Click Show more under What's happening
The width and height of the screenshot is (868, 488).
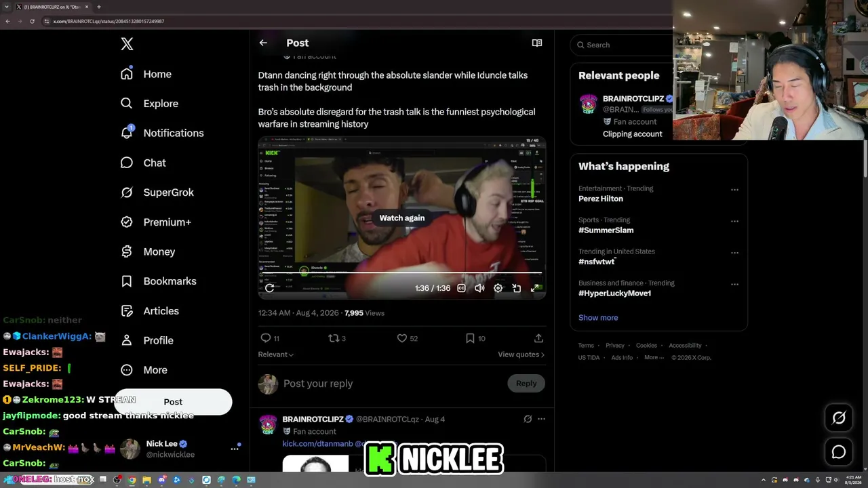pos(598,317)
